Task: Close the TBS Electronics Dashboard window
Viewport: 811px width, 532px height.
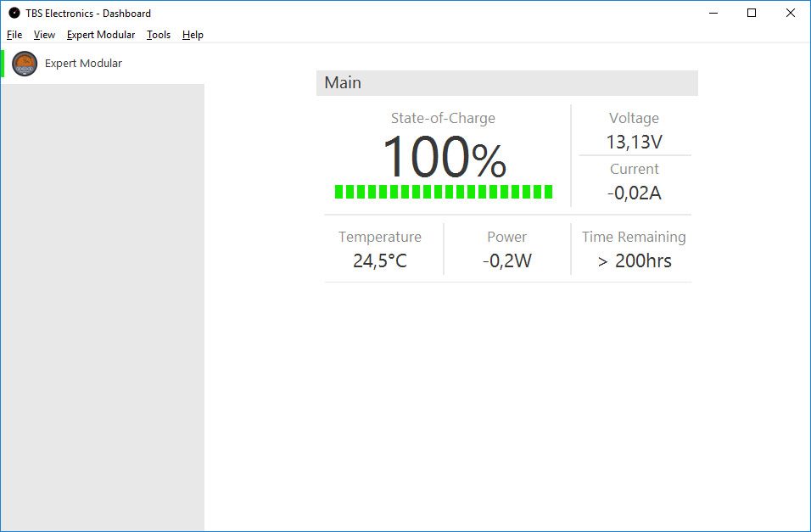Action: 791,13
